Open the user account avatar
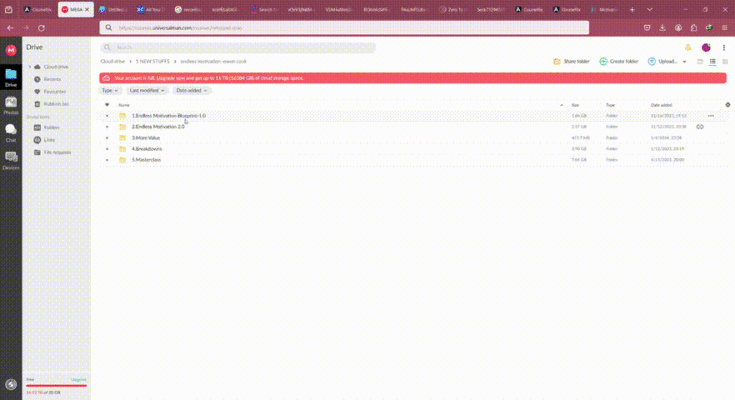 706,47
